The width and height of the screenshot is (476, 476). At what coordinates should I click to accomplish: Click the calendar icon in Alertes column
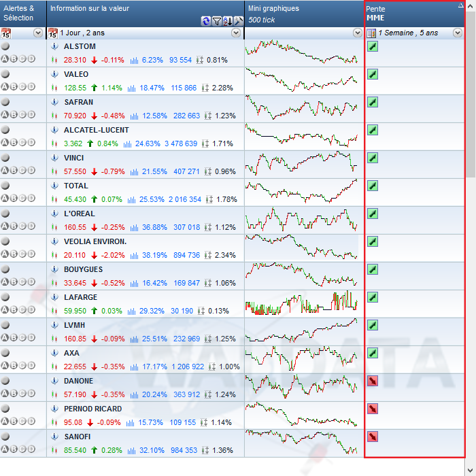5,33
